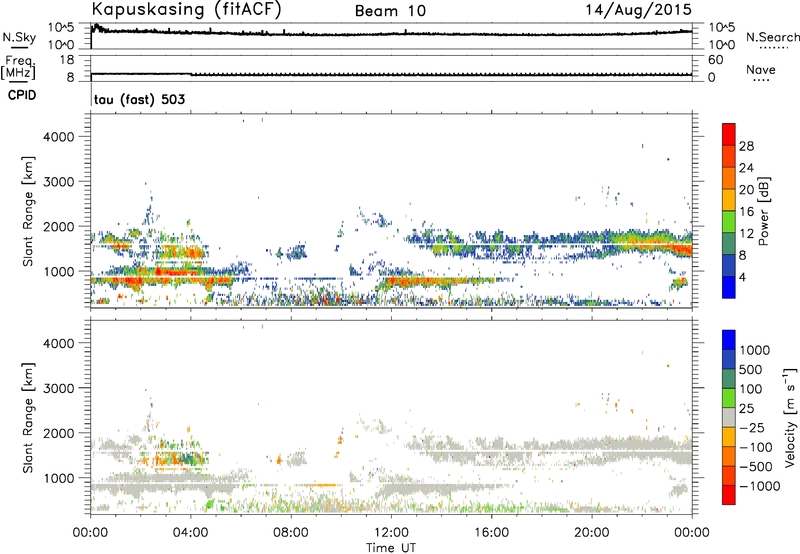Click the "CPID" label
This screenshot has height=554, width=800.
click(x=22, y=95)
